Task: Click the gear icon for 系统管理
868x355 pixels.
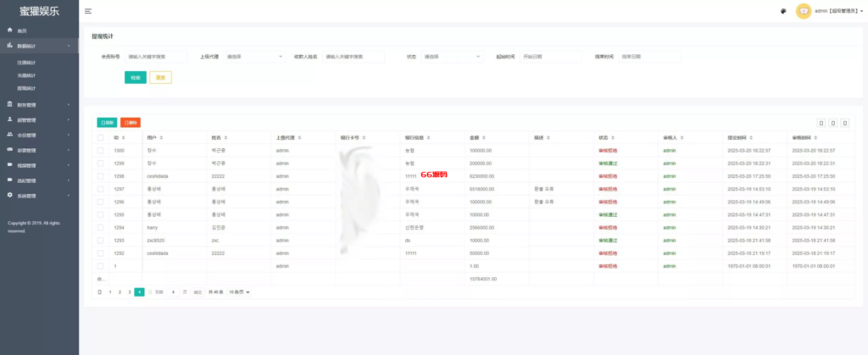Action: (x=10, y=195)
